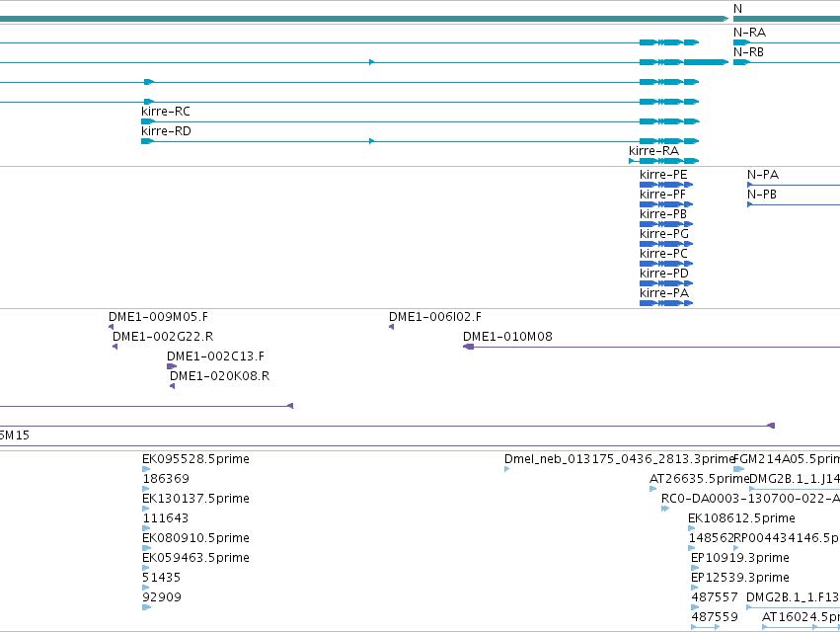Click the 487559 EST feature glyph
Image resolution: width=840 pixels, height=632 pixels.
(x=705, y=627)
